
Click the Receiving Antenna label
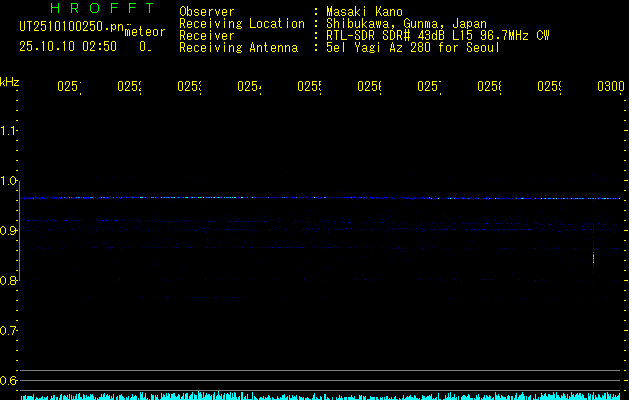click(238, 47)
